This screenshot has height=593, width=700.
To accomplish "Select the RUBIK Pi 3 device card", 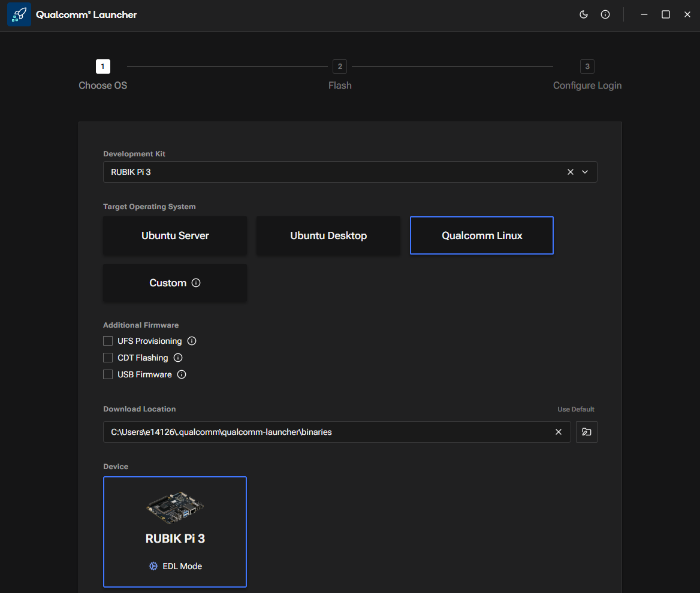I will (175, 532).
